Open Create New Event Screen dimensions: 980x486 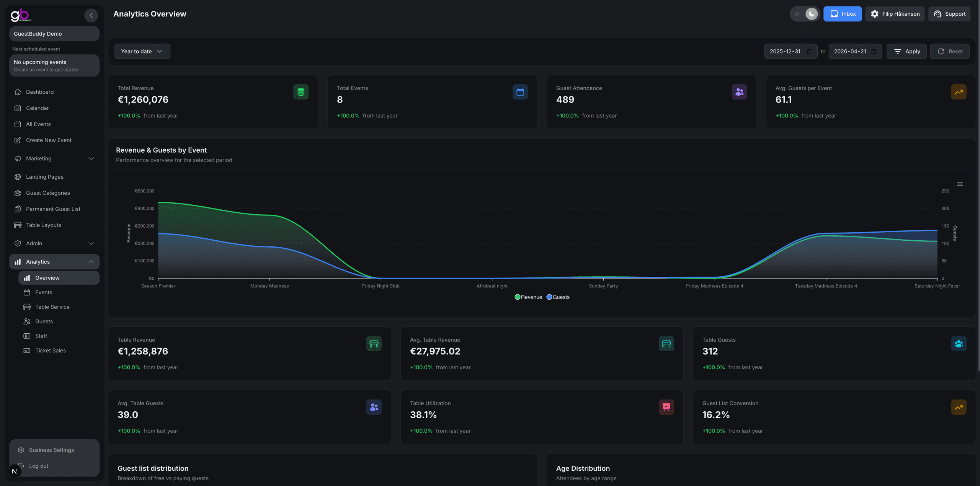click(x=54, y=140)
